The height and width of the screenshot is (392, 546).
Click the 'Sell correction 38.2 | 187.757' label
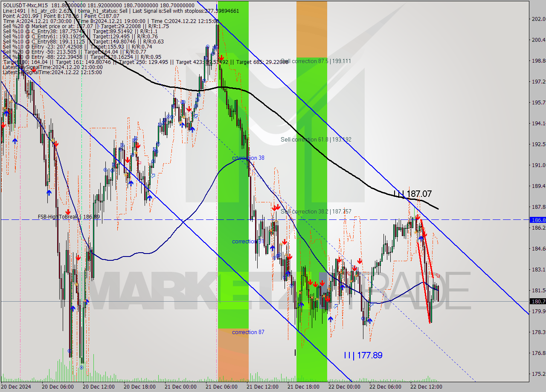click(316, 211)
